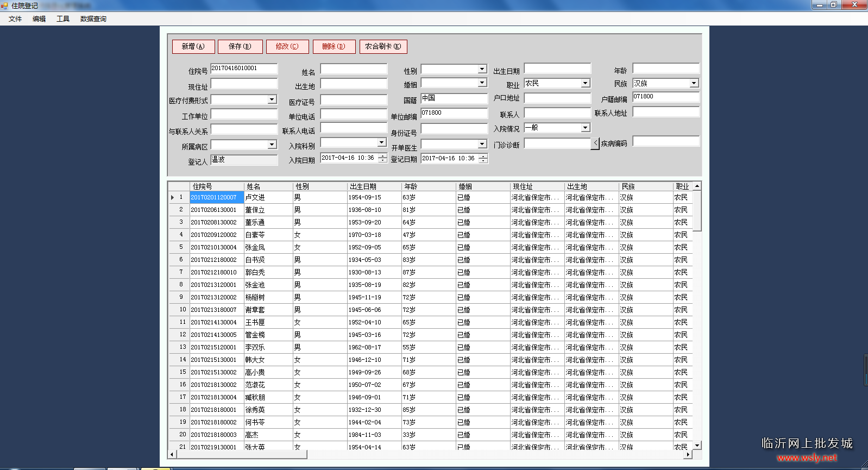Click the 出生日期 column header in table
The height and width of the screenshot is (470, 868).
[x=374, y=186]
